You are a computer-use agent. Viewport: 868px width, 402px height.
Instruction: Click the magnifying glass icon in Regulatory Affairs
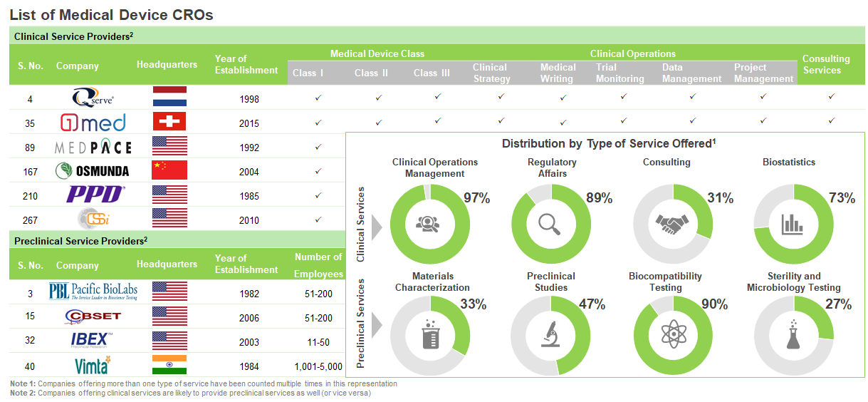pos(550,225)
